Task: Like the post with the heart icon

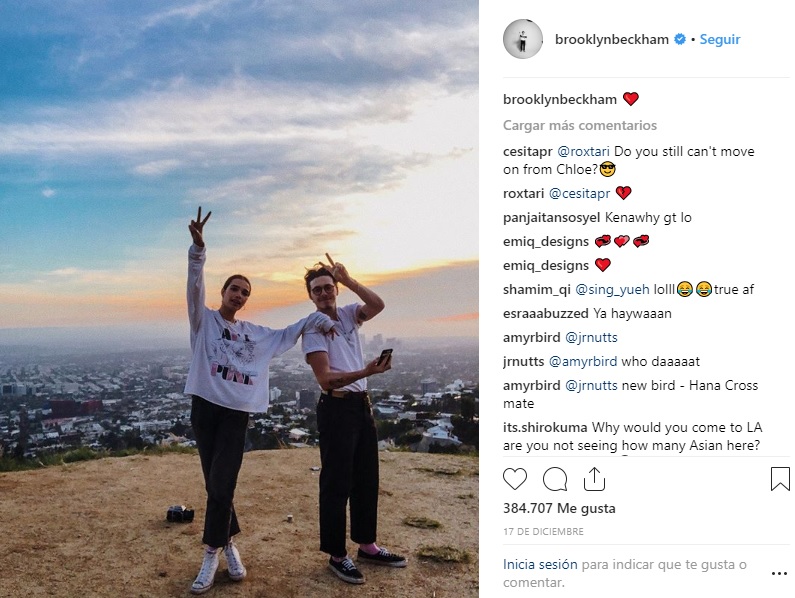Action: point(515,479)
